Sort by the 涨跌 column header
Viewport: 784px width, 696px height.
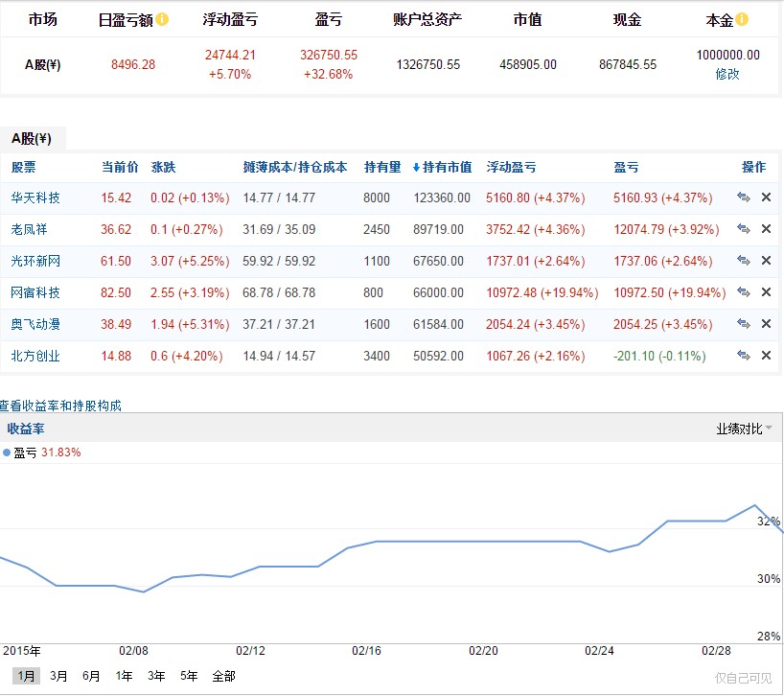pyautogui.click(x=164, y=167)
